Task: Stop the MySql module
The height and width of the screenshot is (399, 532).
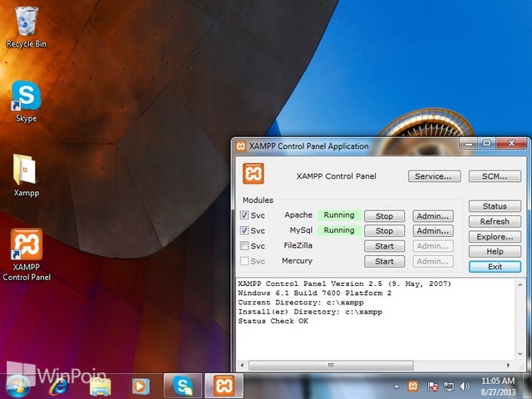Action: [x=384, y=231]
